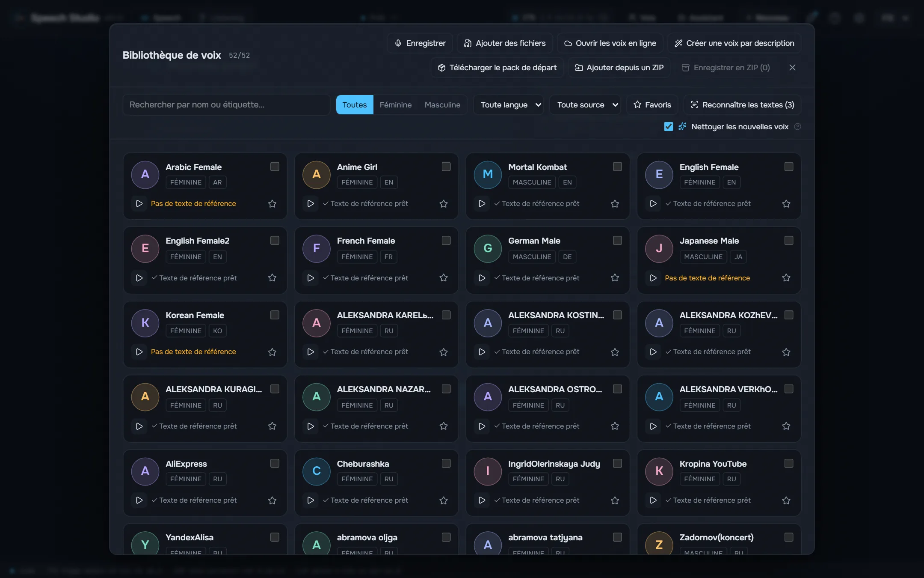Click the Enregistrer record button

pyautogui.click(x=420, y=43)
